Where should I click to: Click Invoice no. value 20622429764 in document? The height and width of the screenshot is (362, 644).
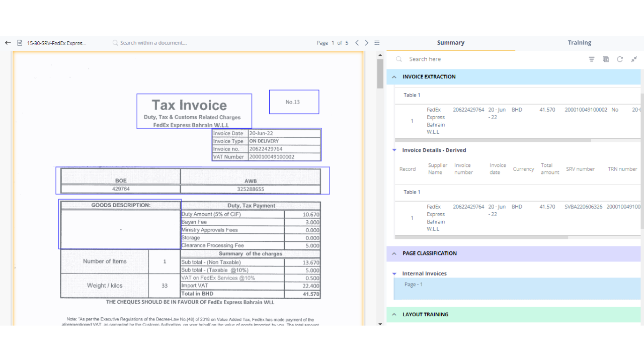point(266,149)
